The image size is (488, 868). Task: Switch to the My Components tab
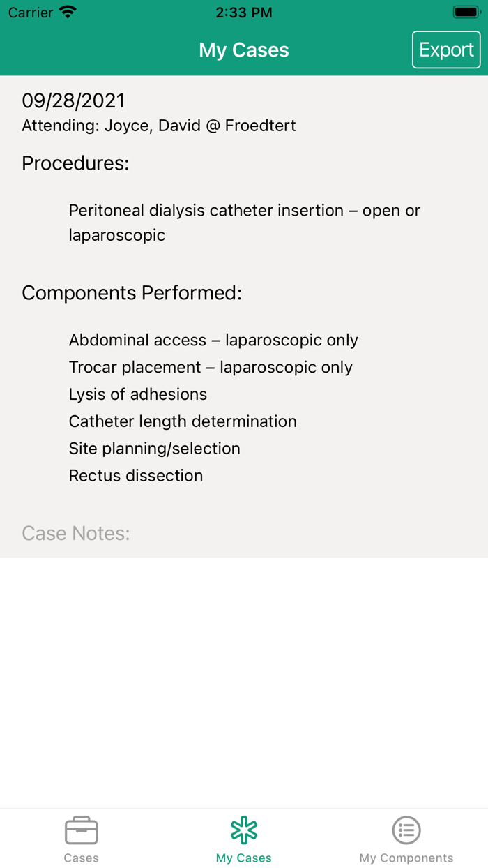tap(406, 839)
